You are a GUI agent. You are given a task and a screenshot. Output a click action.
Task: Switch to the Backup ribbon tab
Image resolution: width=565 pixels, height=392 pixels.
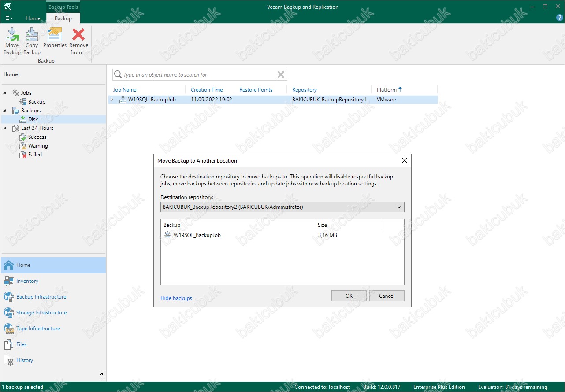coord(63,18)
